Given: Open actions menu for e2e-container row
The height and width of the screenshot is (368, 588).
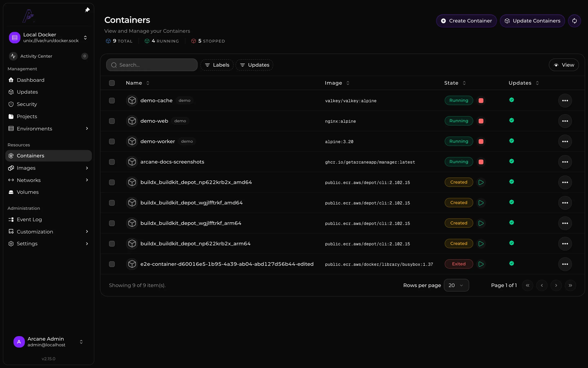Looking at the screenshot, I should click(x=565, y=264).
